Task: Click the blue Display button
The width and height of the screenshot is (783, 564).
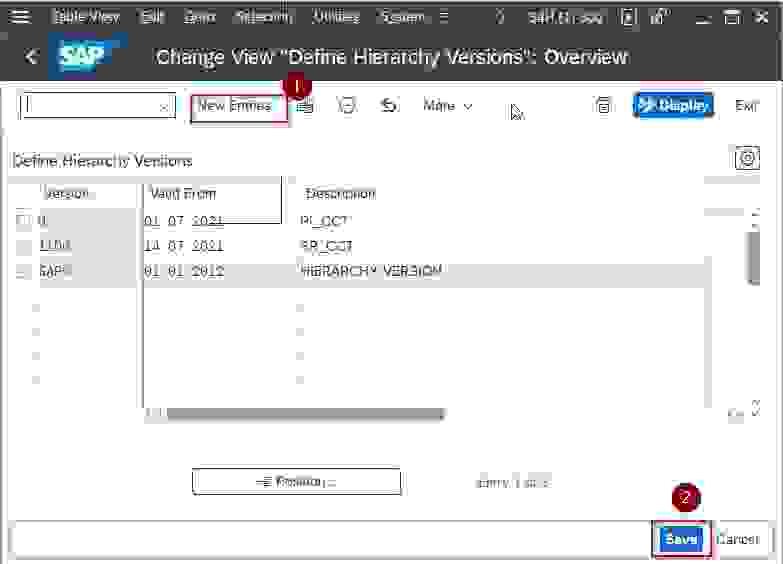Action: [x=673, y=105]
